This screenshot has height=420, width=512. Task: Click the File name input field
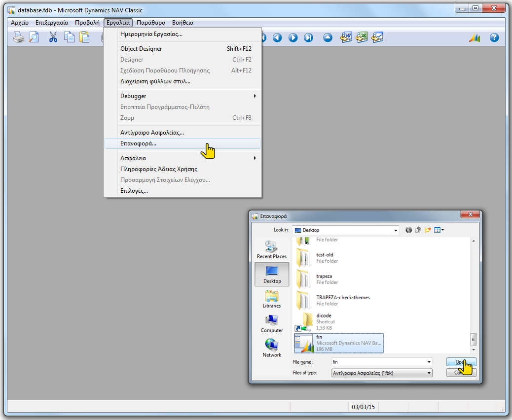(379, 362)
